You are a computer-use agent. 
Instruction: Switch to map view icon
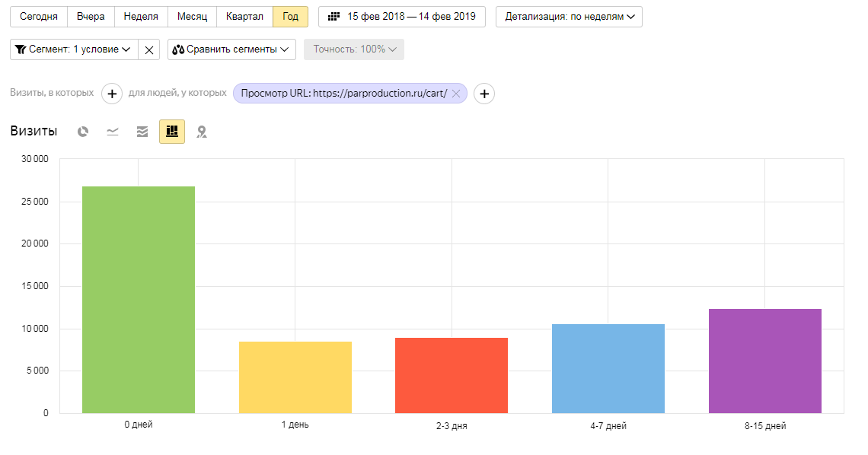pos(201,132)
